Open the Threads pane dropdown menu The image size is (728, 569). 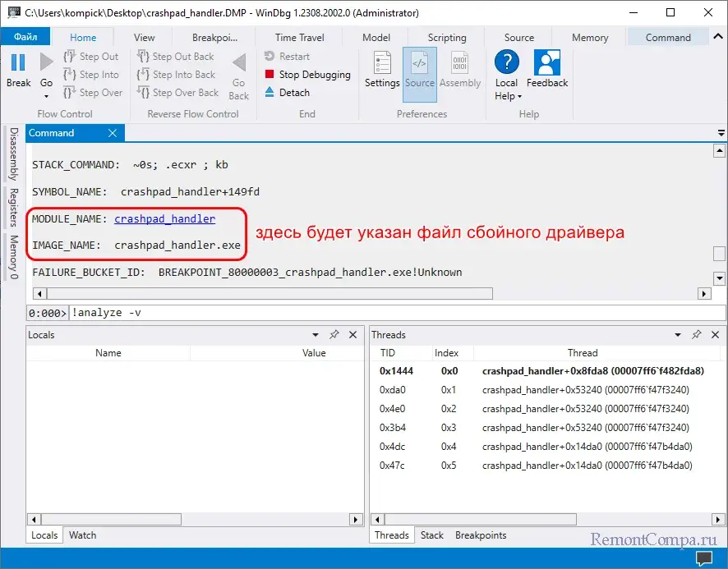[x=677, y=335]
